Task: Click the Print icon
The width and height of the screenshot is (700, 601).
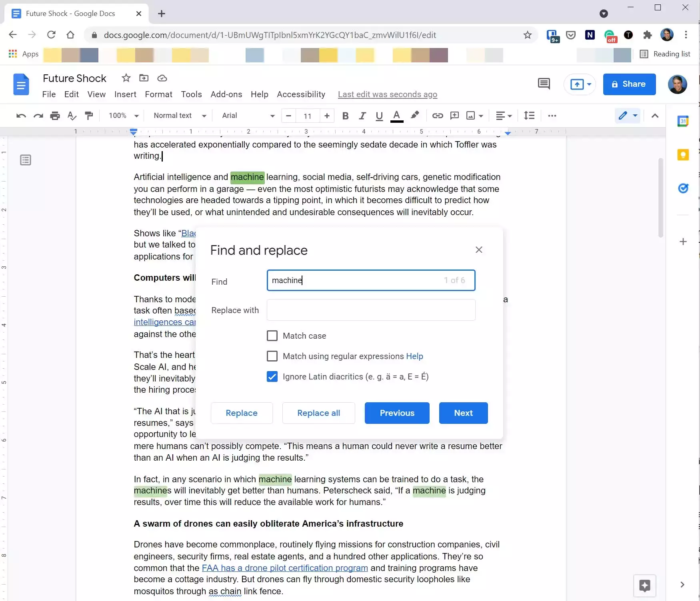Action: 55,116
